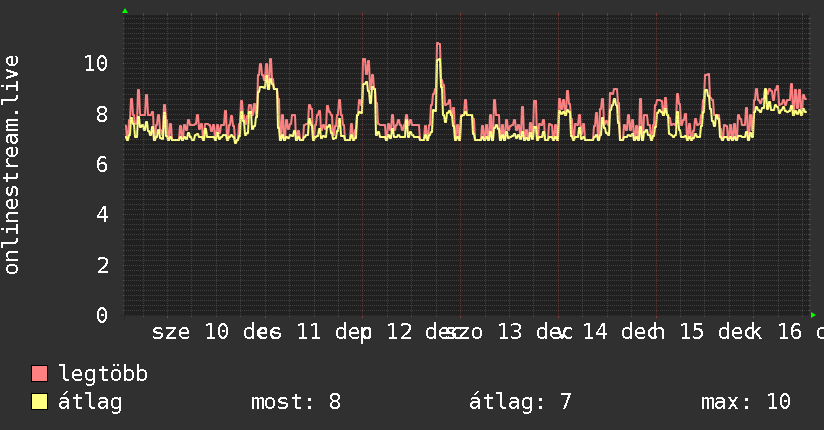
Task: Click the green arrow atop the y-axis
Action: pyautogui.click(x=125, y=11)
